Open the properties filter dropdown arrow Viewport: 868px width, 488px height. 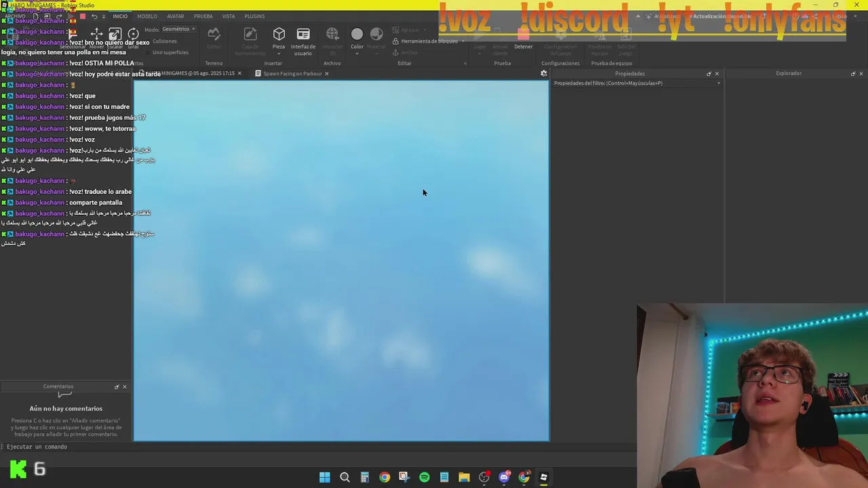[718, 83]
